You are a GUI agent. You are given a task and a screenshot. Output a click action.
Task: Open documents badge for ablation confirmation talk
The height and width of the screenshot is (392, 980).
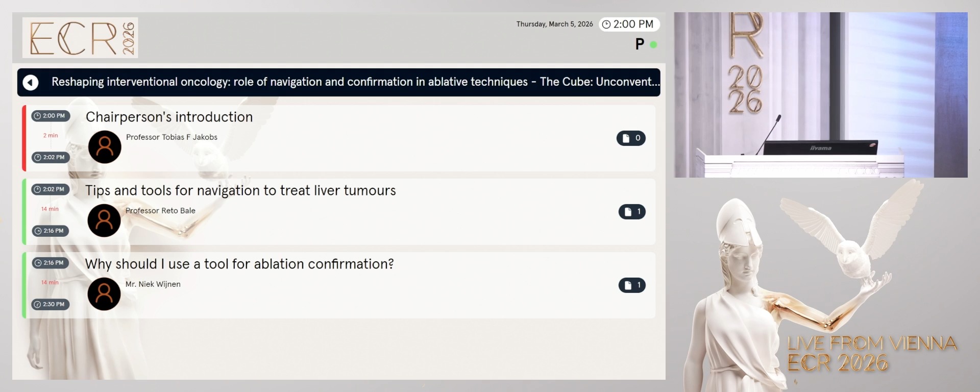coord(632,285)
